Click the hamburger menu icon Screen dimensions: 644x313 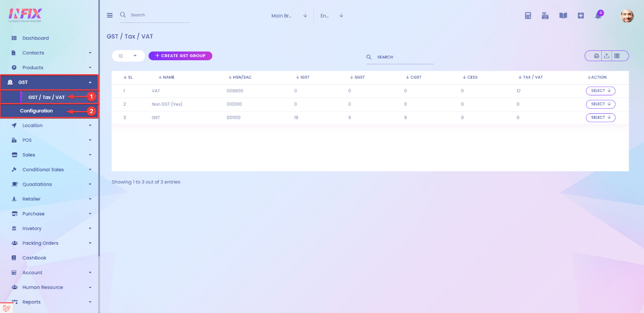110,15
